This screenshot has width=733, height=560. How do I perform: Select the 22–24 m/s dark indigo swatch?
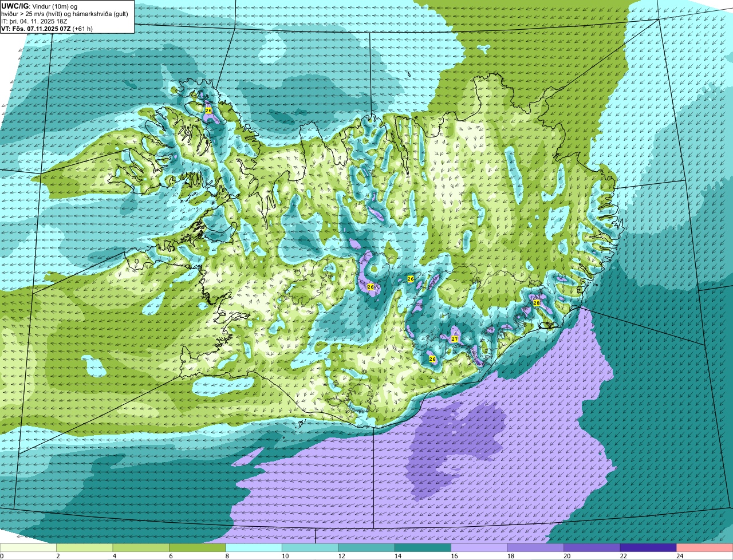[649, 547]
